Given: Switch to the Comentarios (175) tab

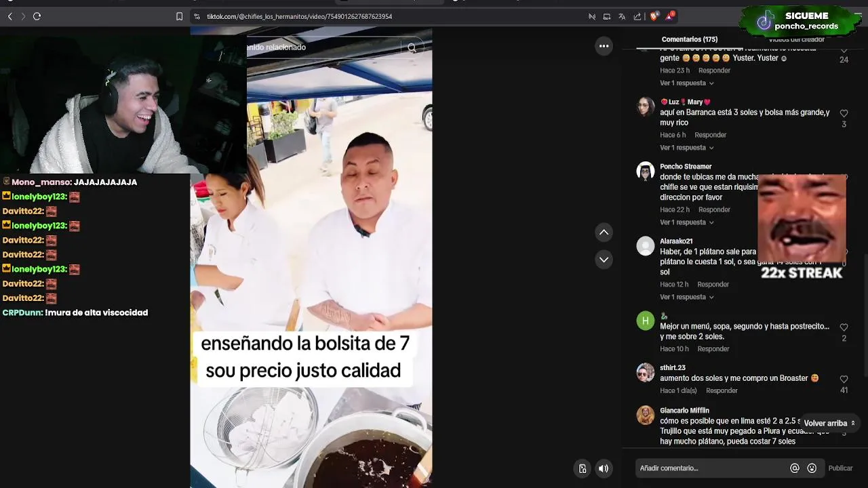Looking at the screenshot, I should click(x=689, y=39).
